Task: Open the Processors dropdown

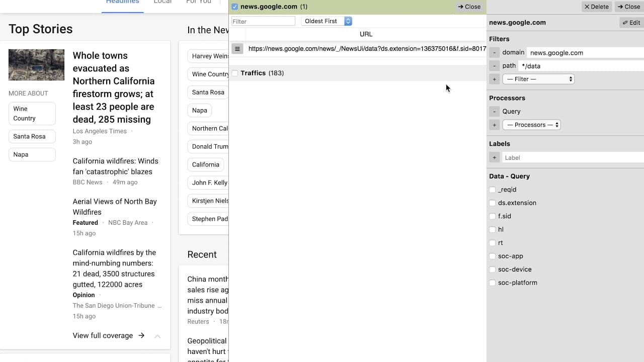Action: click(532, 125)
